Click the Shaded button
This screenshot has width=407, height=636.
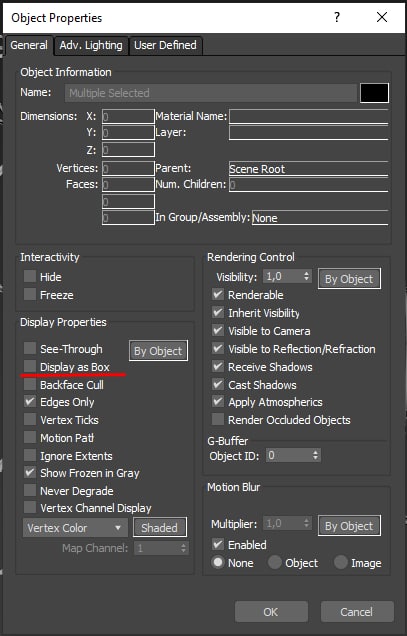(x=160, y=527)
